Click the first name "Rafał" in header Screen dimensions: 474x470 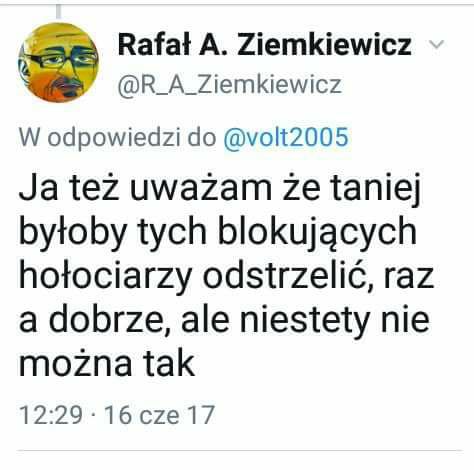pos(154,45)
